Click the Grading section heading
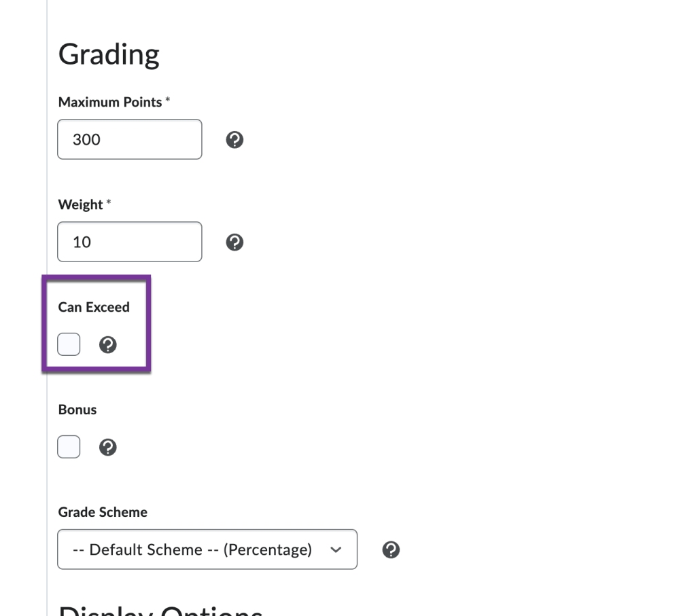The image size is (696, 616). (109, 54)
